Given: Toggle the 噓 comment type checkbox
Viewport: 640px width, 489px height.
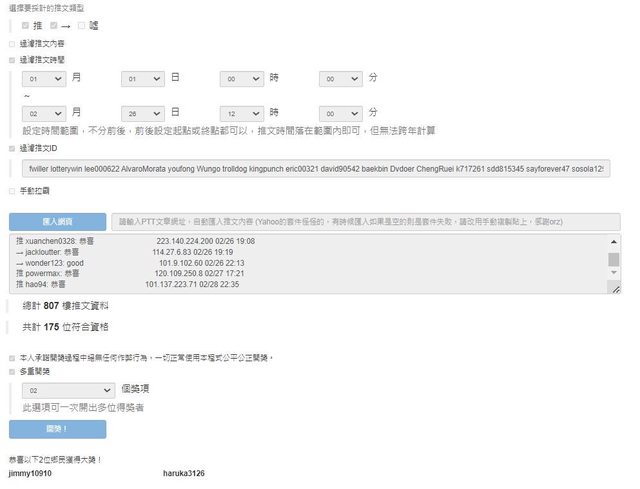Looking at the screenshot, I should point(81,25).
